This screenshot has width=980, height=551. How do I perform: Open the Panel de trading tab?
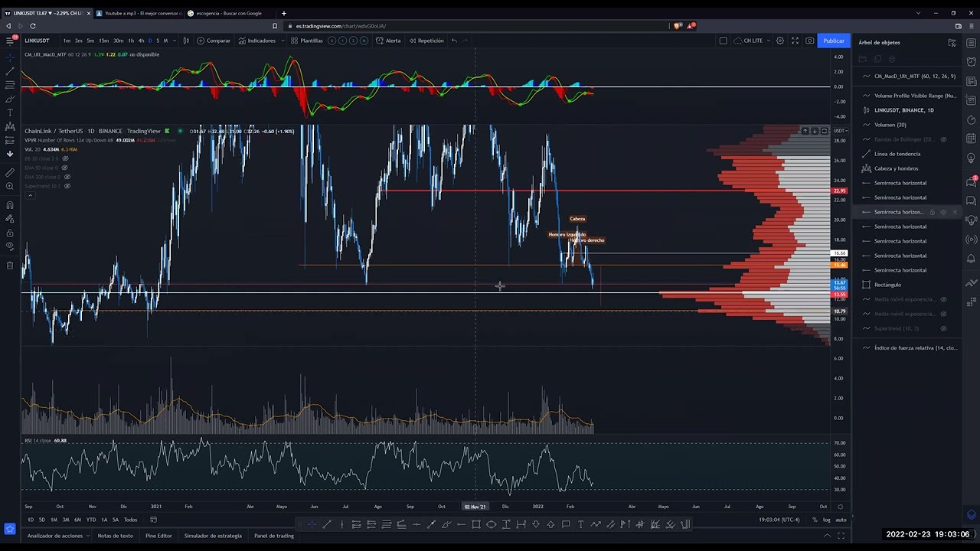(274, 536)
